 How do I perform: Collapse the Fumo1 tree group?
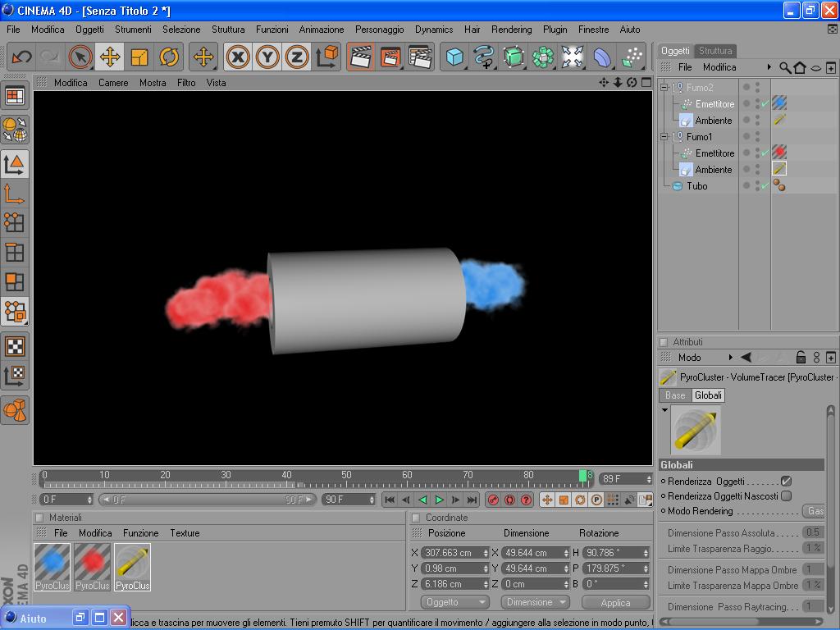coord(664,137)
